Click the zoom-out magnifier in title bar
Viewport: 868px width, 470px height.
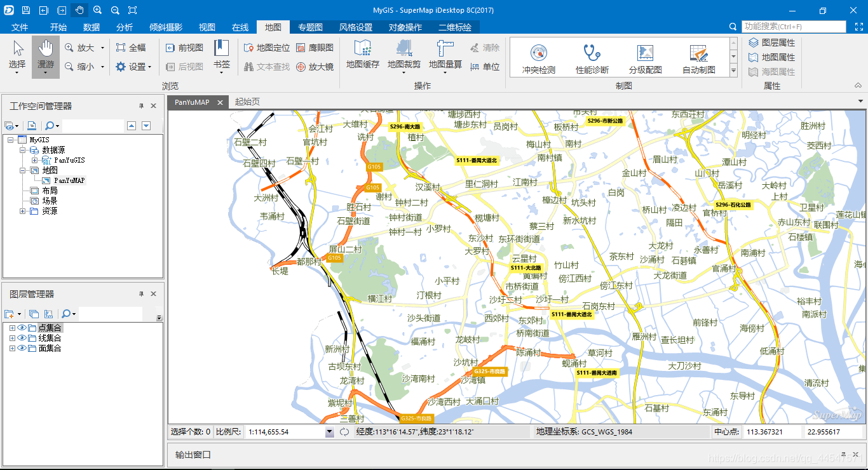point(115,10)
